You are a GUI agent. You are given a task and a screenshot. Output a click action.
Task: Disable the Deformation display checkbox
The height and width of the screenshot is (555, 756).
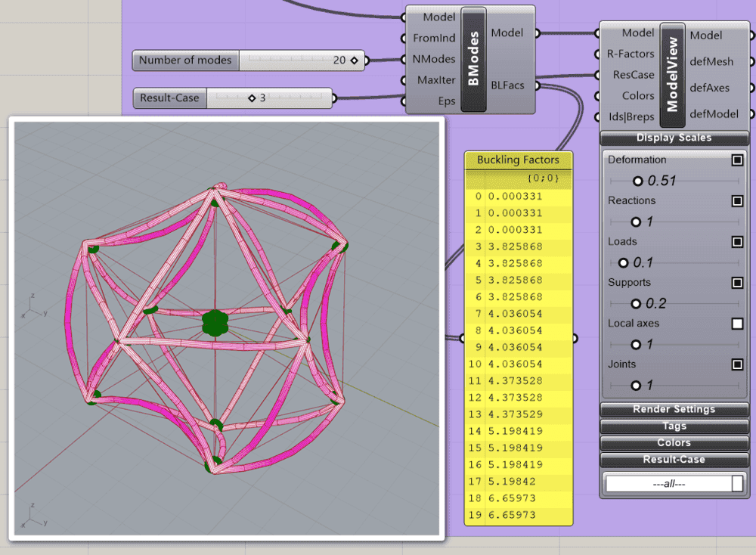point(737,160)
